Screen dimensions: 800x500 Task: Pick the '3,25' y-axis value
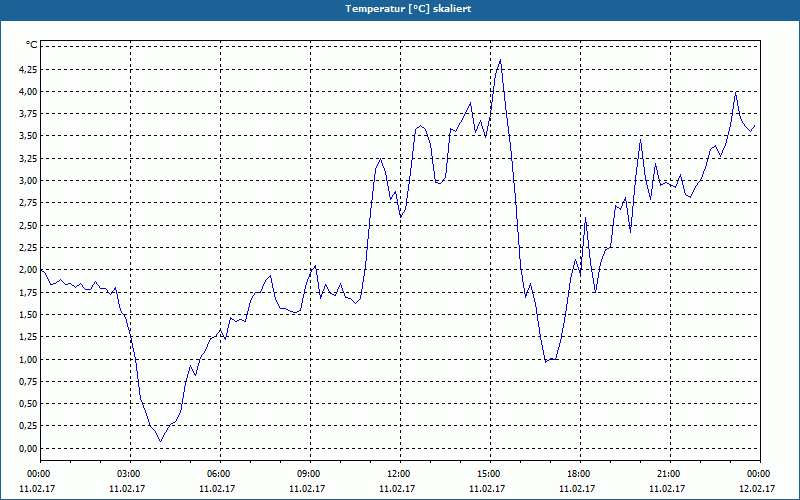point(28,159)
